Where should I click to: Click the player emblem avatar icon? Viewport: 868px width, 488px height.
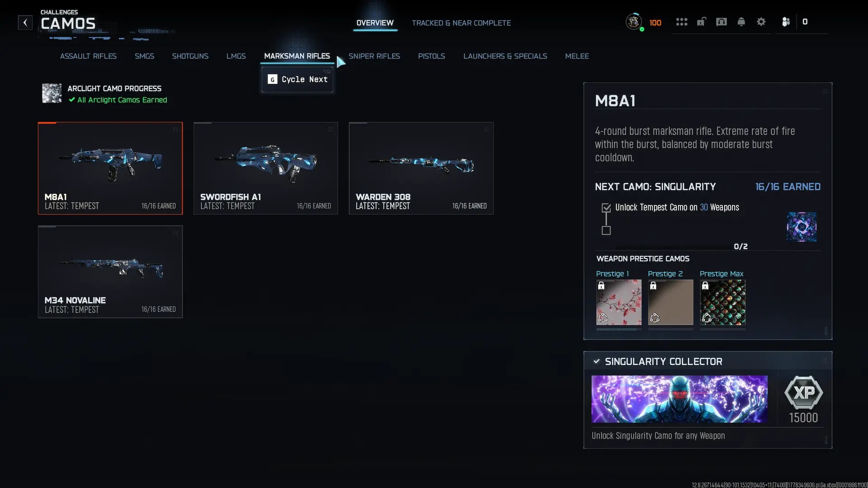pos(634,22)
